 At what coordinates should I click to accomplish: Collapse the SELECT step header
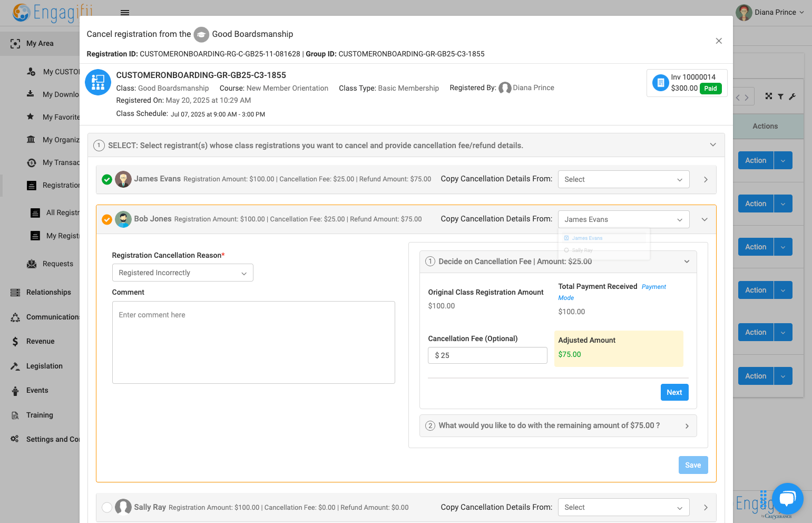[x=713, y=145]
